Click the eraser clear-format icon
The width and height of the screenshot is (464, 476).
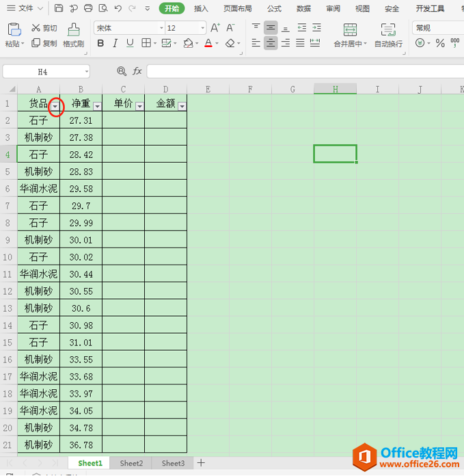point(230,43)
